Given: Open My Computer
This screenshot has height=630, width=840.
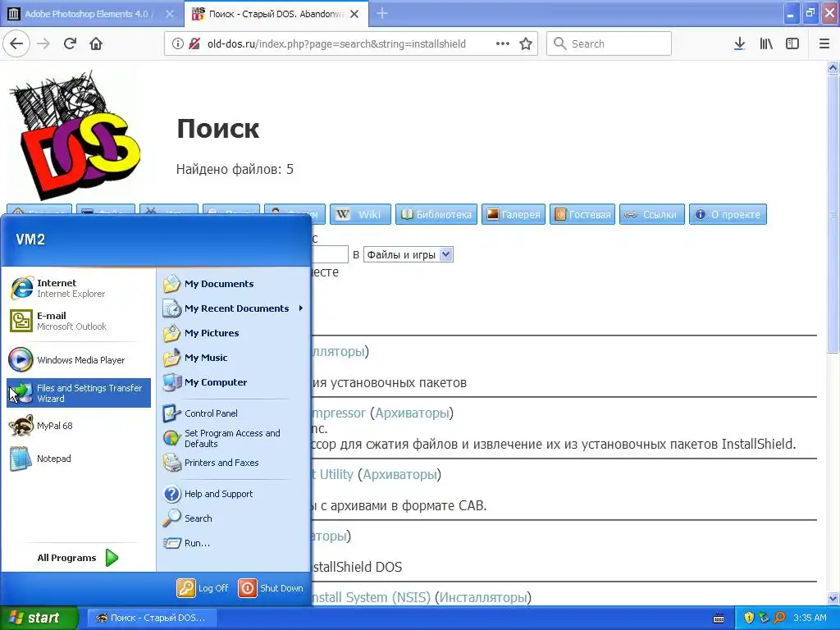Looking at the screenshot, I should pyautogui.click(x=233, y=382).
